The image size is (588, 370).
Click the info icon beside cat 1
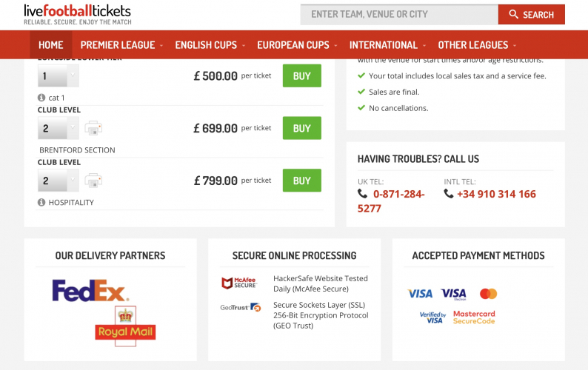pyautogui.click(x=41, y=98)
